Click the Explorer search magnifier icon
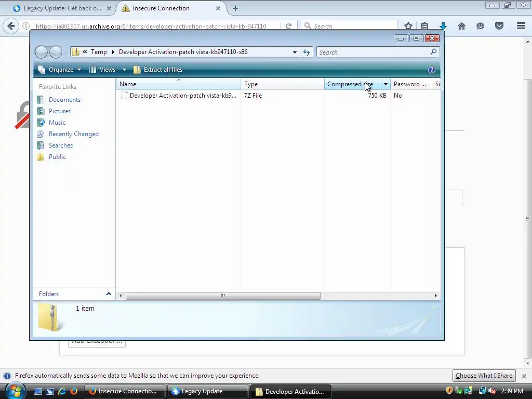 433,52
